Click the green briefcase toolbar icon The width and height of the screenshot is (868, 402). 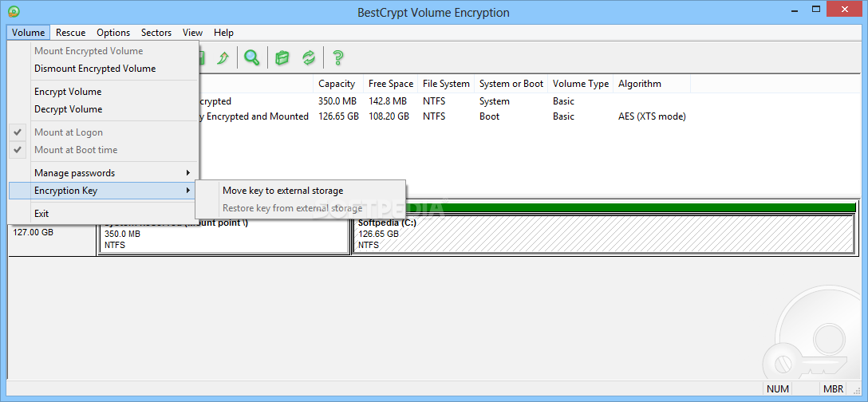pyautogui.click(x=282, y=57)
